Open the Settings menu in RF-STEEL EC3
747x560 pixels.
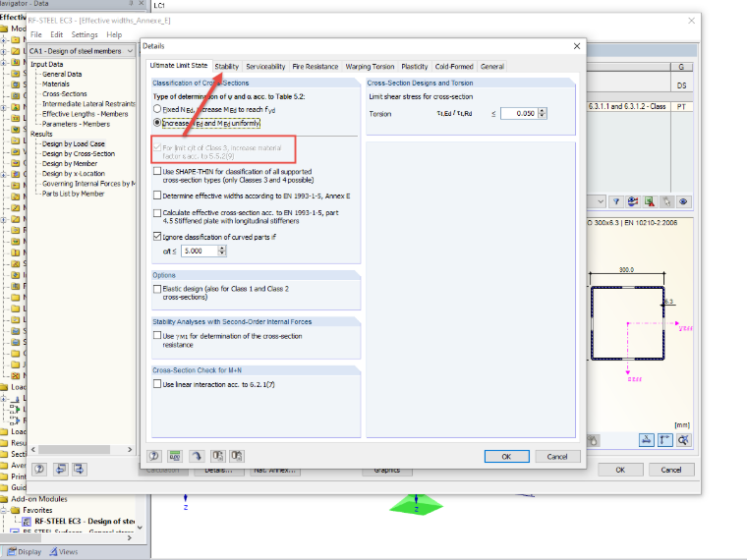[x=85, y=34]
